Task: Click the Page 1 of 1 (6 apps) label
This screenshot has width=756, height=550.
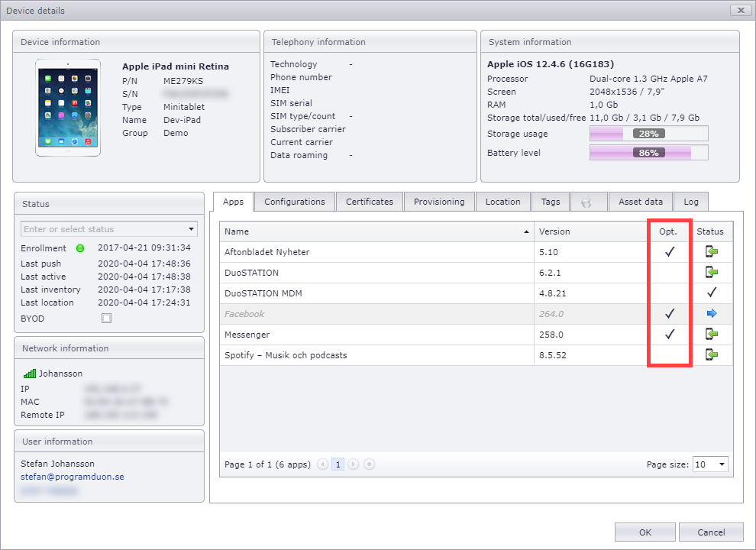Action: pos(267,464)
